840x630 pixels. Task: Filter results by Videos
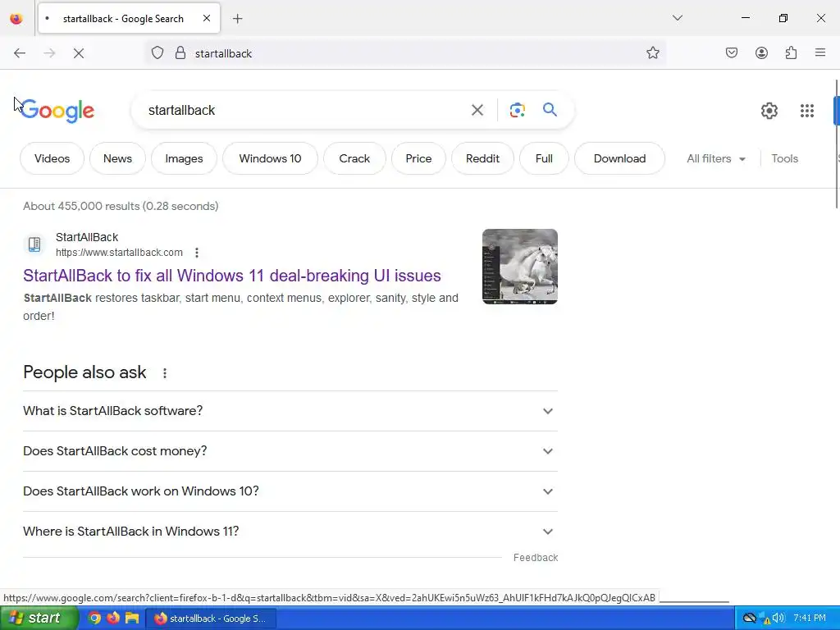coord(52,158)
